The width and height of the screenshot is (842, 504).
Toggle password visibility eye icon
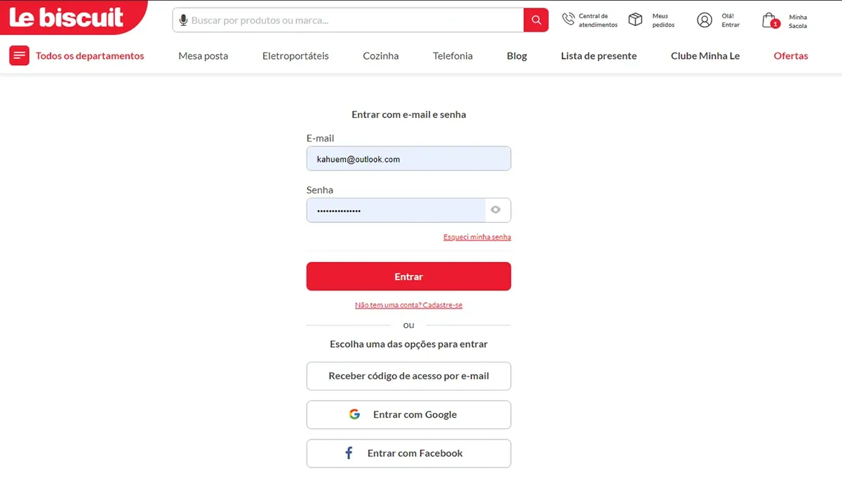495,210
